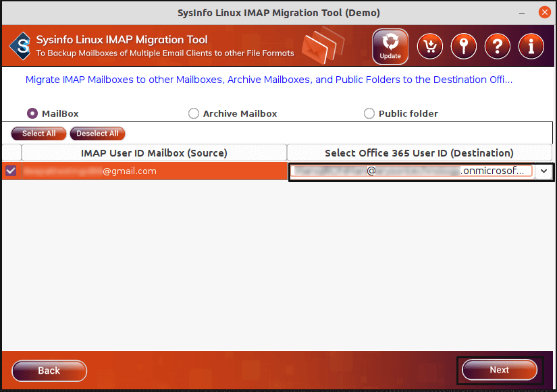
Task: Click the Select All button
Action: (x=38, y=134)
